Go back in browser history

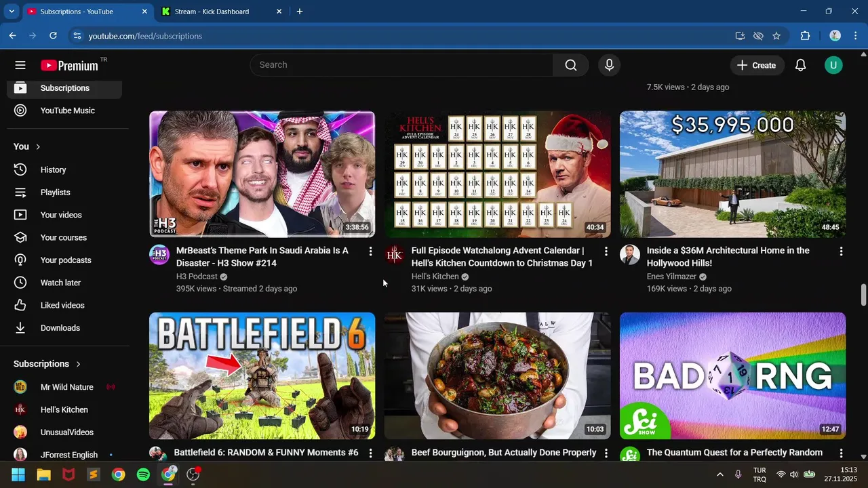13,36
